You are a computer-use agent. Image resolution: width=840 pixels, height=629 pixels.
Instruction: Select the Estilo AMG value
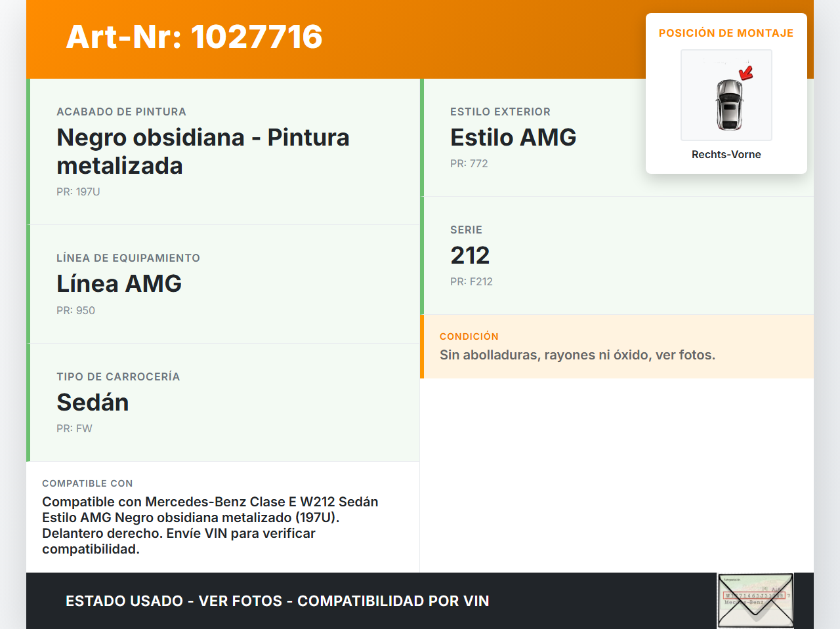513,137
